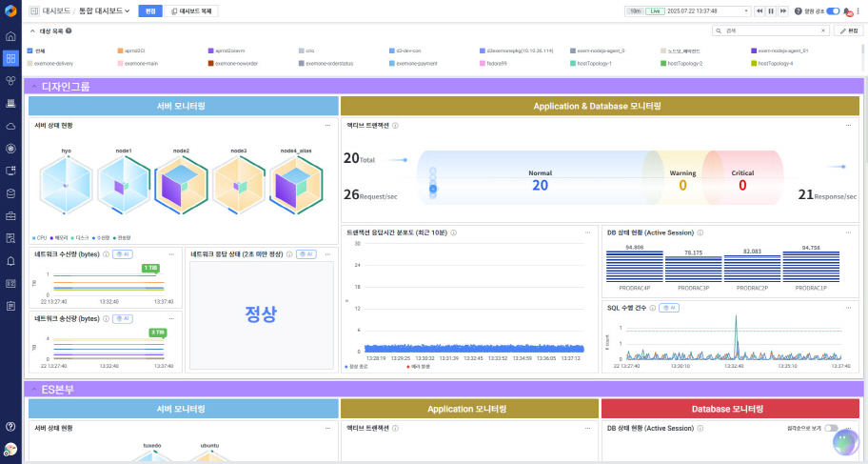Open the notification bell with red badge
868x464 pixels.
[x=847, y=11]
